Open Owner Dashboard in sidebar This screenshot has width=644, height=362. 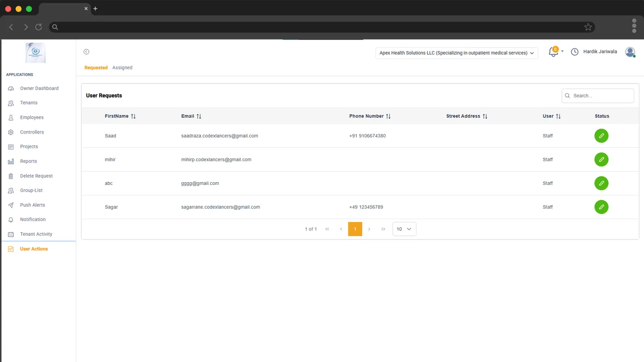[x=39, y=88]
